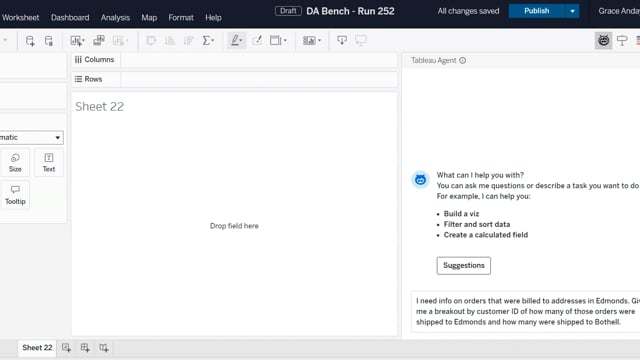The width and height of the screenshot is (640, 360).
Task: Click the Grace user name
Action: [x=619, y=11]
